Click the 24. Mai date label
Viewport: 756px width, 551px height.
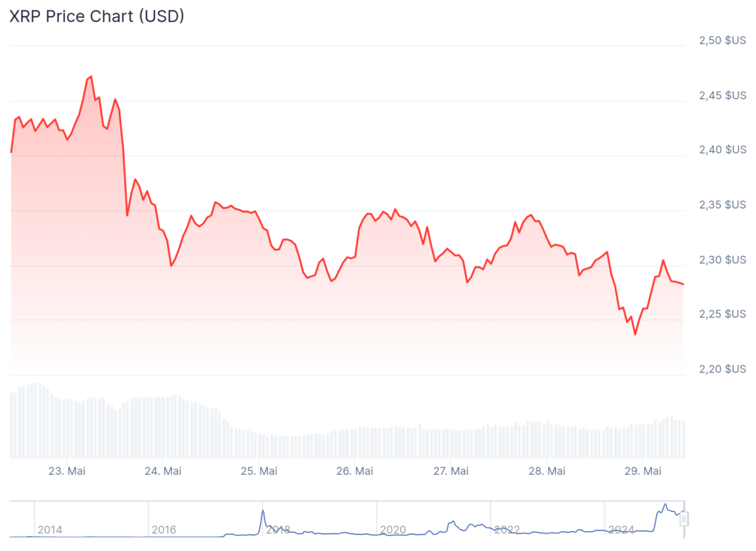point(162,471)
